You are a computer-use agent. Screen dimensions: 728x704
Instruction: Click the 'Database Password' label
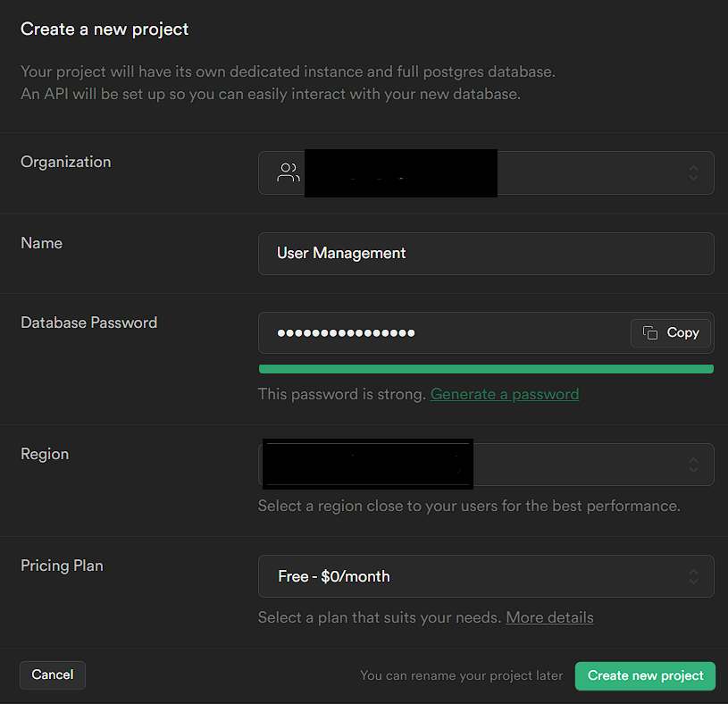click(89, 323)
